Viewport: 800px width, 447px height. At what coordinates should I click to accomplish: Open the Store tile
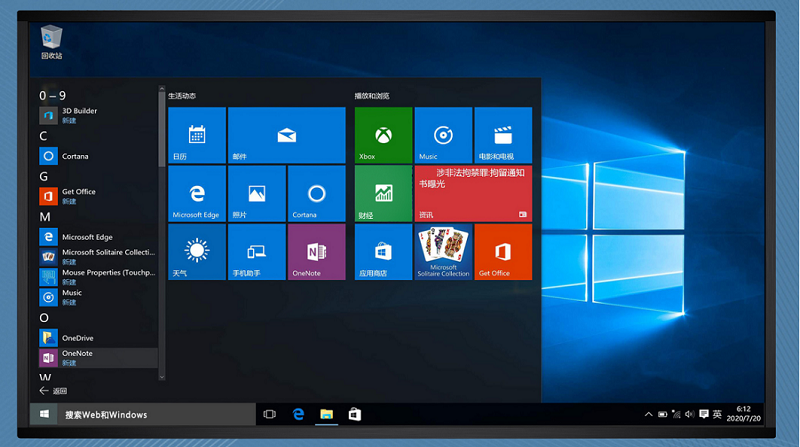[x=383, y=252]
